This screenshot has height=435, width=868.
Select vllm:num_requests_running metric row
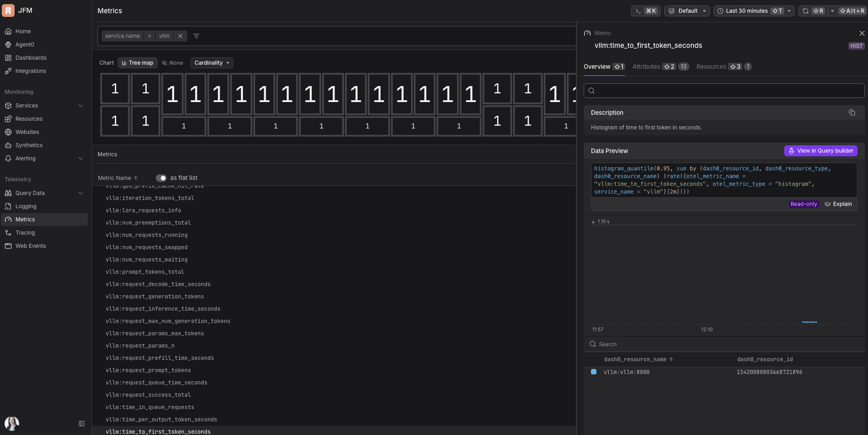334,235
